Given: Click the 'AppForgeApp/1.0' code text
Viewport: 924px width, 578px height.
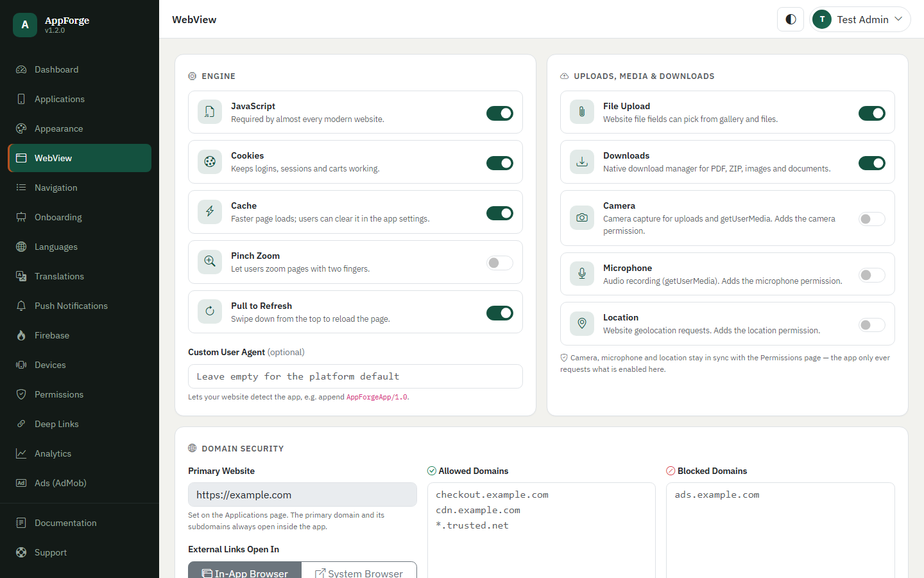Looking at the screenshot, I should click(377, 397).
